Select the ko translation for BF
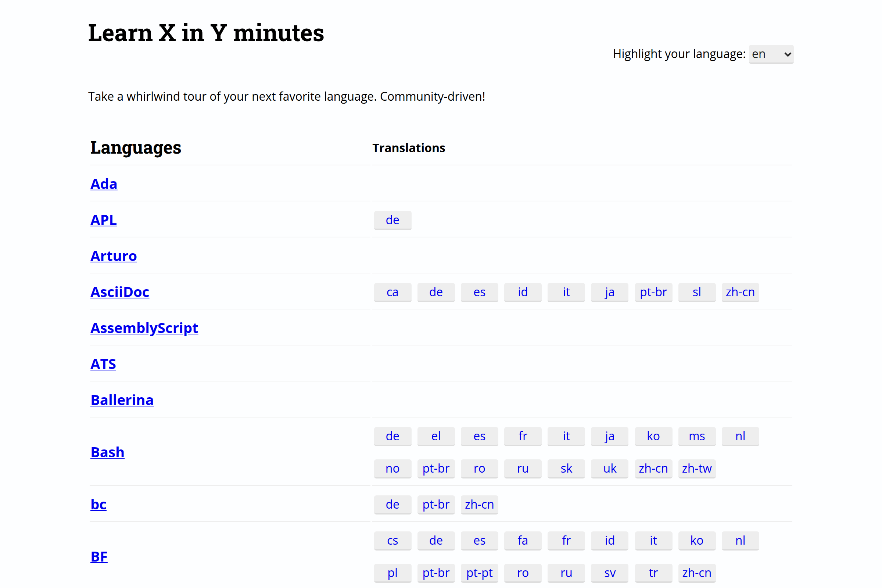 click(x=697, y=540)
